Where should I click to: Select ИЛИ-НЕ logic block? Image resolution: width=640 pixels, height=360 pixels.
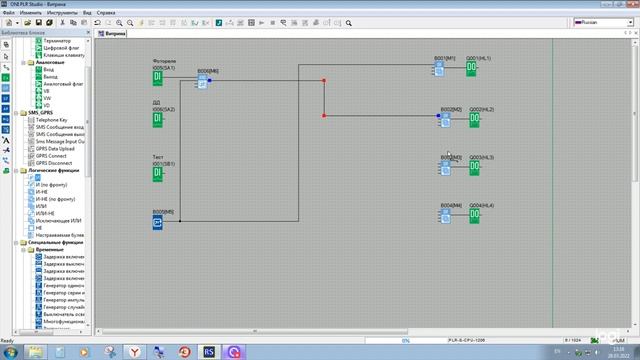45,213
